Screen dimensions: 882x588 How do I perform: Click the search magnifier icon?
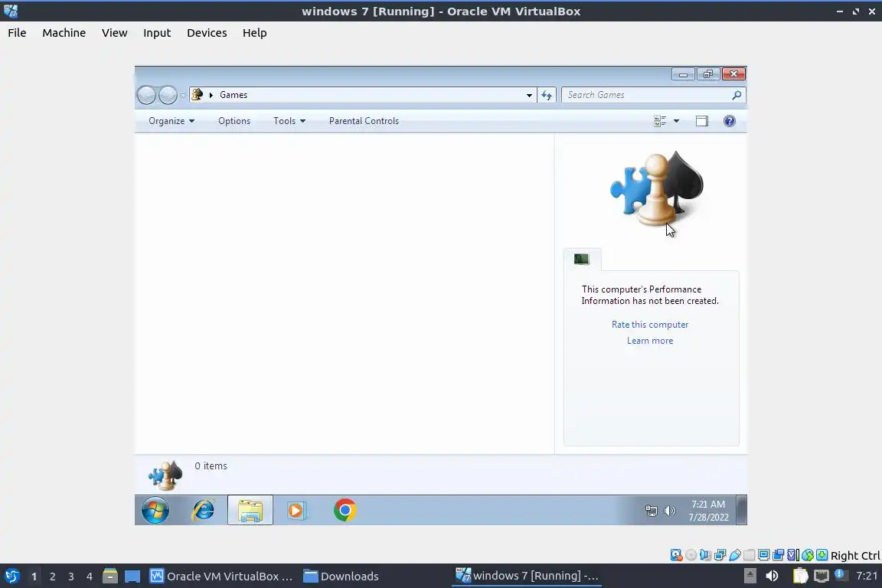point(737,95)
